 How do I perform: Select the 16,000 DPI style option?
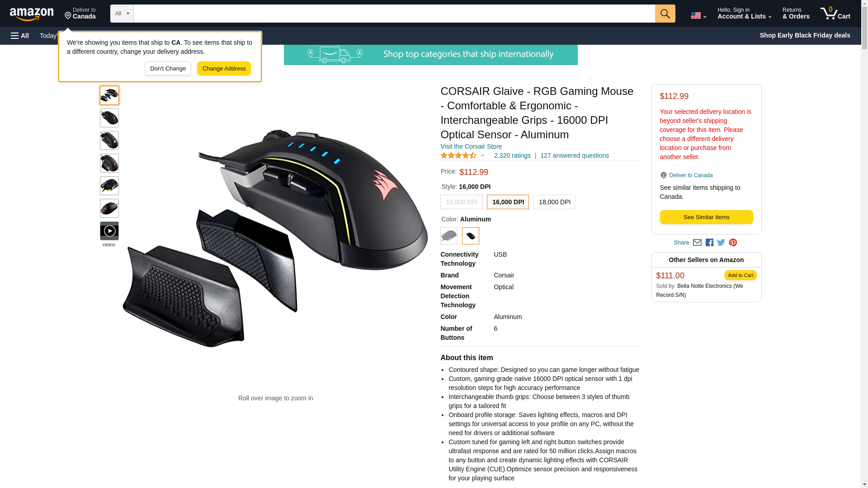(x=508, y=202)
